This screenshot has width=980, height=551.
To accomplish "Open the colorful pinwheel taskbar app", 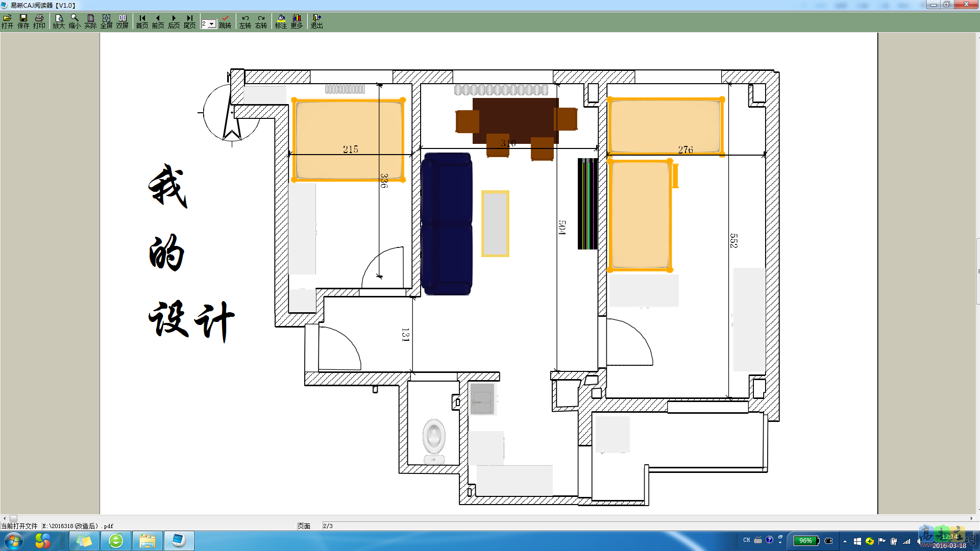I will 43,541.
